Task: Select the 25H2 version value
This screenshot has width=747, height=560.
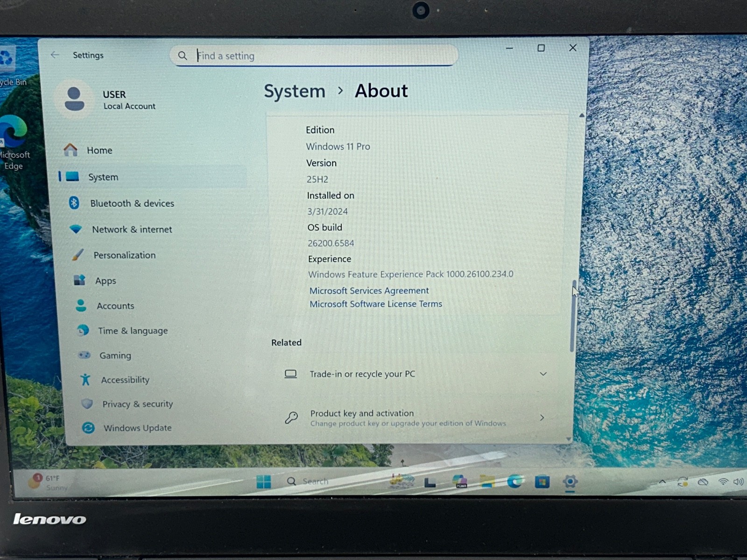Action: click(317, 179)
